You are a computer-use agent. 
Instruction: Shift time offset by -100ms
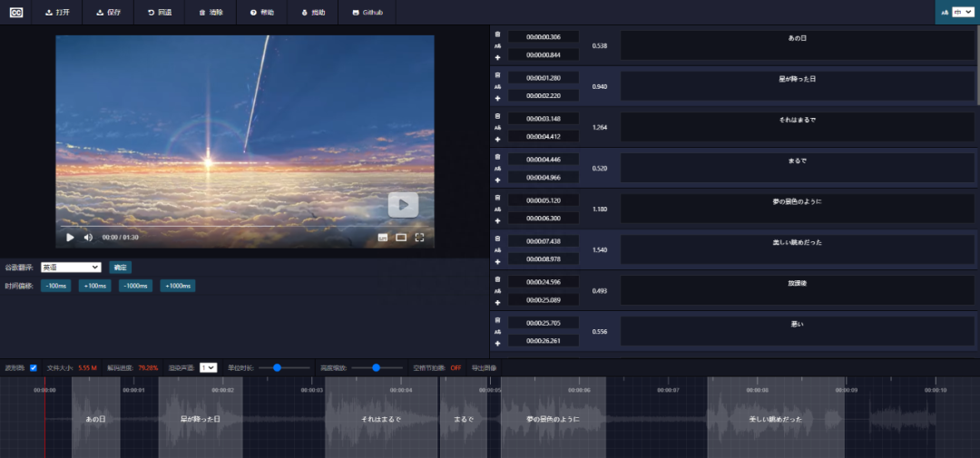coord(55,286)
